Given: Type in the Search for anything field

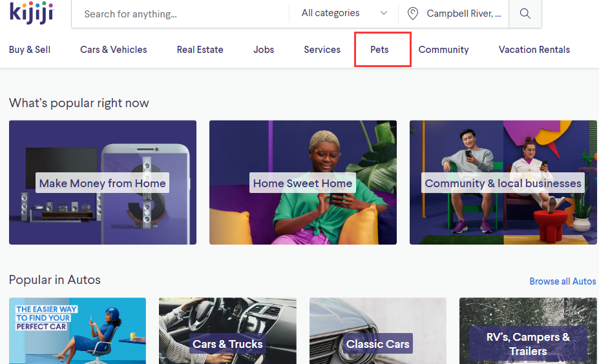Looking at the screenshot, I should pos(181,14).
